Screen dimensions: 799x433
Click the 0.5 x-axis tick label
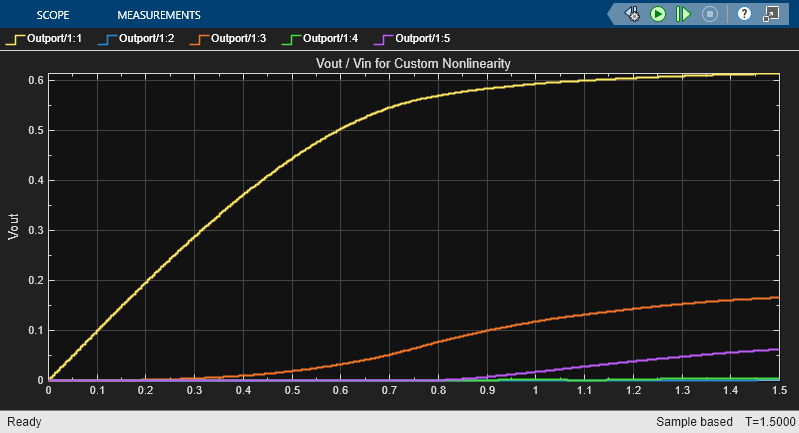tap(292, 390)
